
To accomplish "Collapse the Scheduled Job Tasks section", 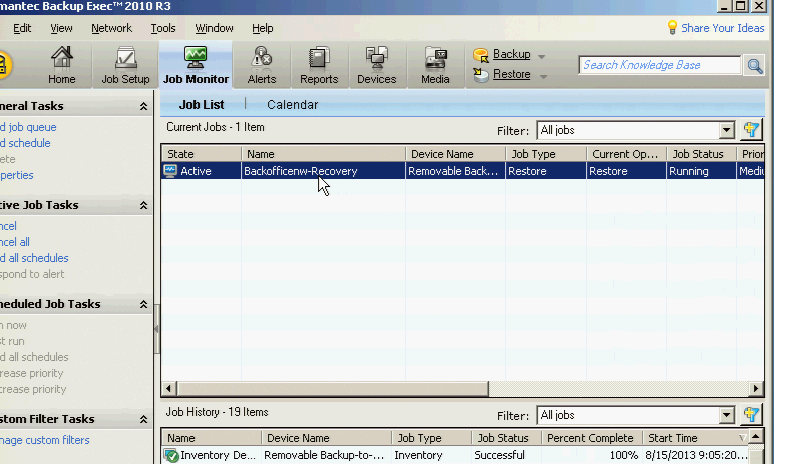I will (143, 304).
